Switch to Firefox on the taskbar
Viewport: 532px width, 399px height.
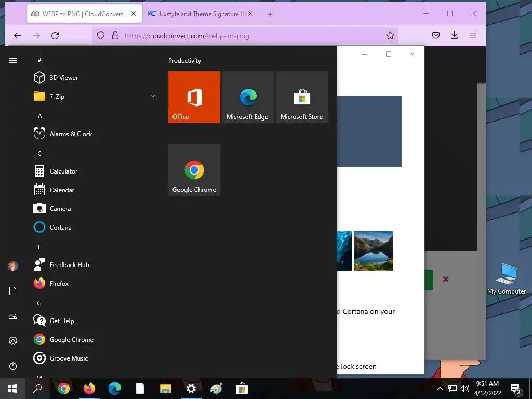(x=89, y=389)
